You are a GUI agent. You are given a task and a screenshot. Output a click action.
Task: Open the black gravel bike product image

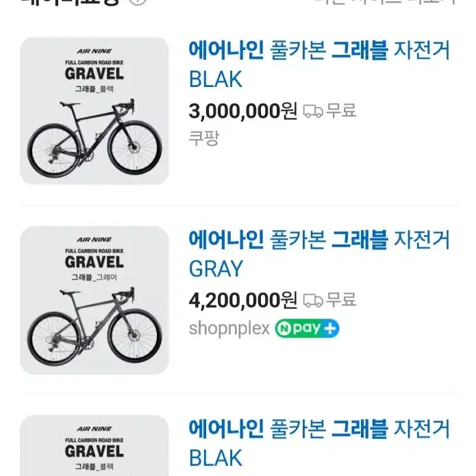94,111
